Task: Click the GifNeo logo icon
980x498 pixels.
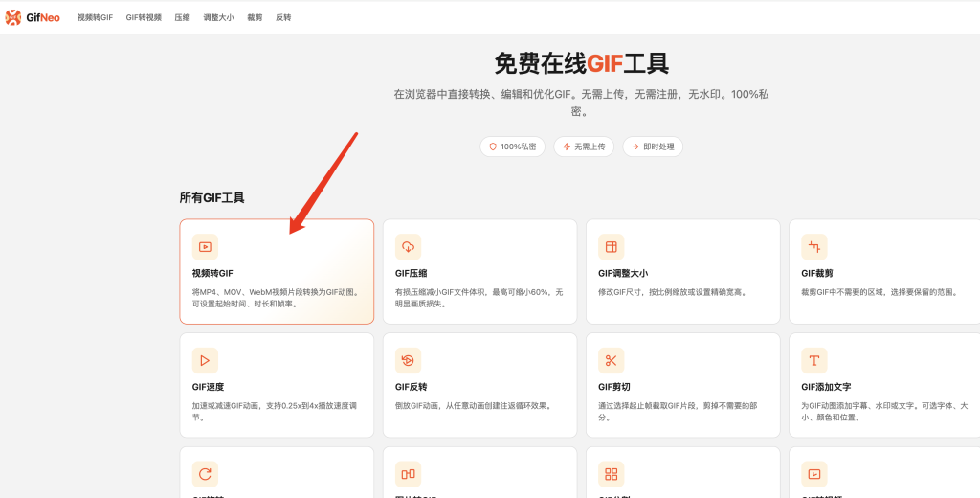Action: pos(13,17)
